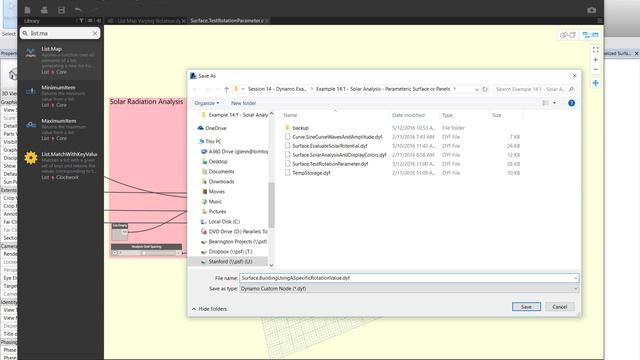
Task: Collapse the Library panel with arrow icon
Action: (98, 20)
